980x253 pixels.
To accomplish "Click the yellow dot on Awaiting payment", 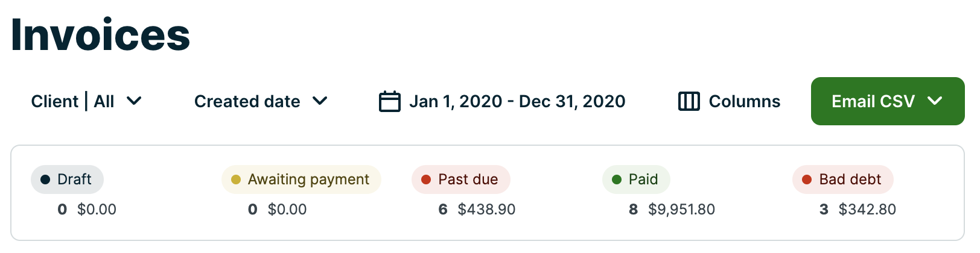I will pos(236,180).
